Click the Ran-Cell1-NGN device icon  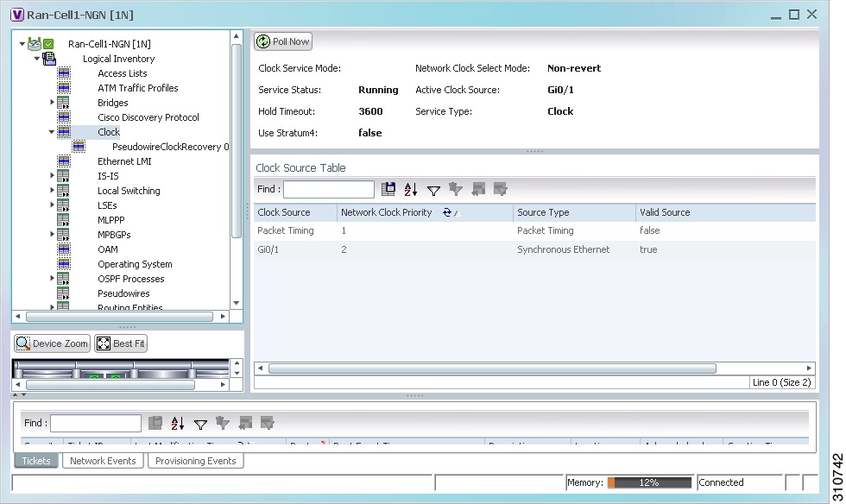34,44
